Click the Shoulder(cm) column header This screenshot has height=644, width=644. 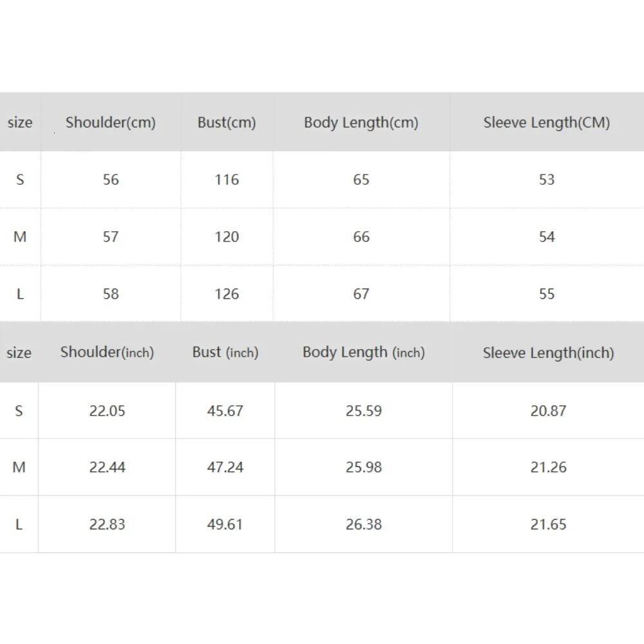(x=111, y=122)
